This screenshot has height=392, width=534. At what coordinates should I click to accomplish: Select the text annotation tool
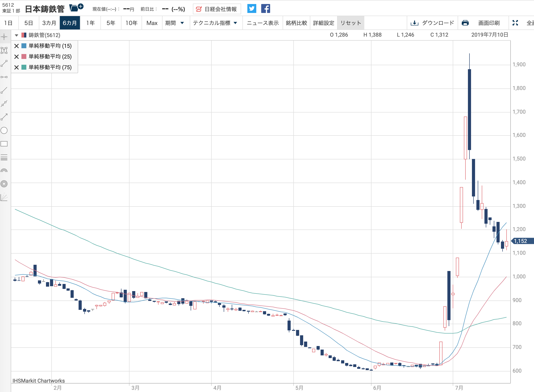click(x=4, y=50)
